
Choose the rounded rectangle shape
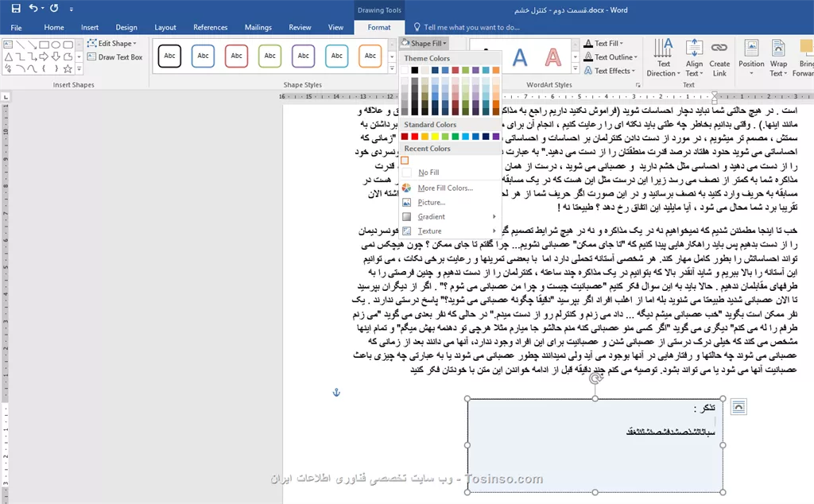(68, 45)
